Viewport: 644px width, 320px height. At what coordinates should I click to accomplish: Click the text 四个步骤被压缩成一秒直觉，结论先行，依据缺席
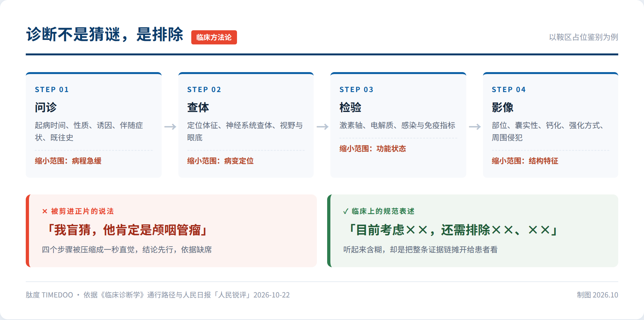tap(127, 249)
